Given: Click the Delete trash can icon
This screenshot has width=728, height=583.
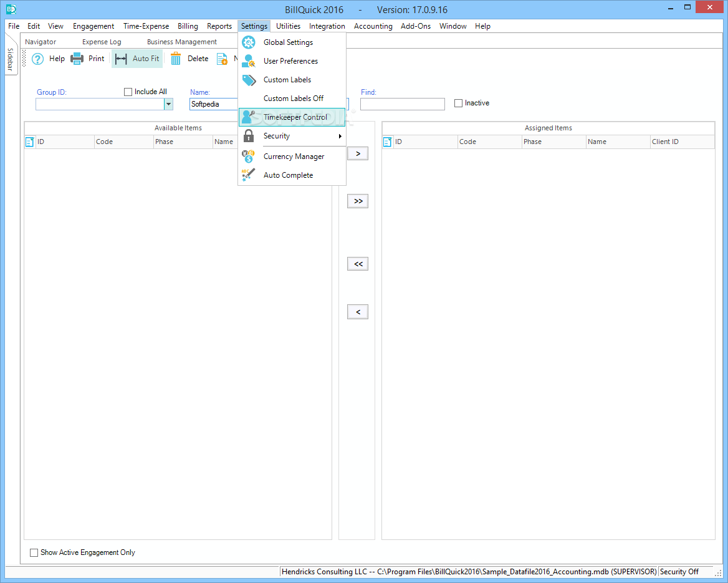Looking at the screenshot, I should [x=176, y=59].
